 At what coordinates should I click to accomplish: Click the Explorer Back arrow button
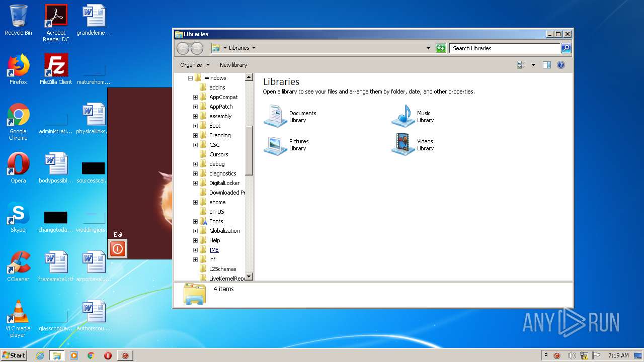point(183,48)
